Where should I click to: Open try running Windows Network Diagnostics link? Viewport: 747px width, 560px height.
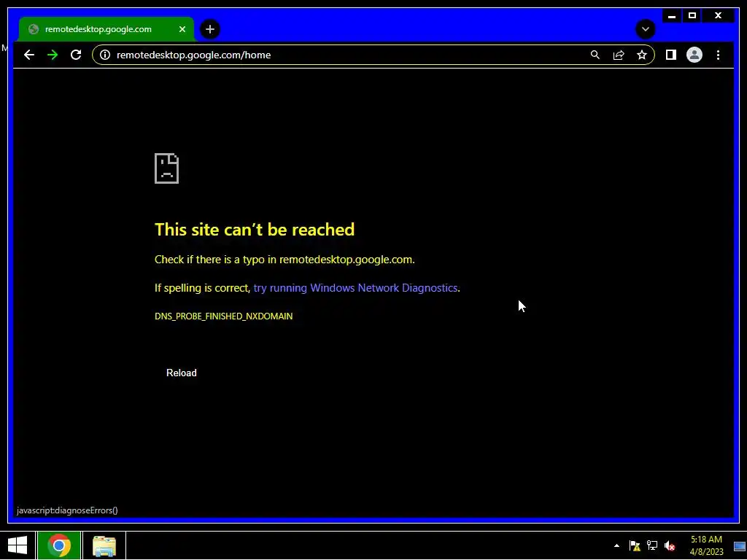tap(355, 287)
